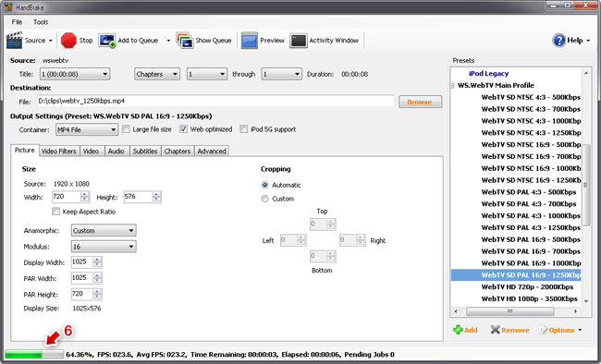Click the blue Help question mark icon
The height and width of the screenshot is (364, 601).
(x=559, y=41)
